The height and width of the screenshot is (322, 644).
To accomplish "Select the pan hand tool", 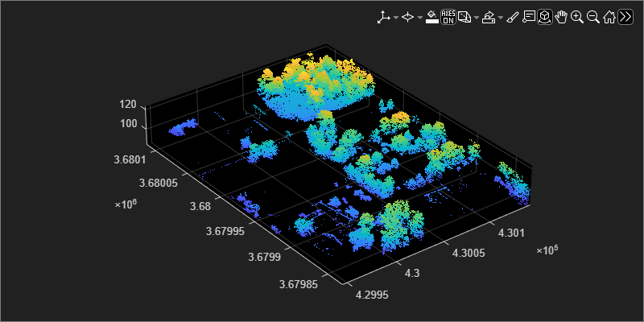I will click(x=561, y=17).
